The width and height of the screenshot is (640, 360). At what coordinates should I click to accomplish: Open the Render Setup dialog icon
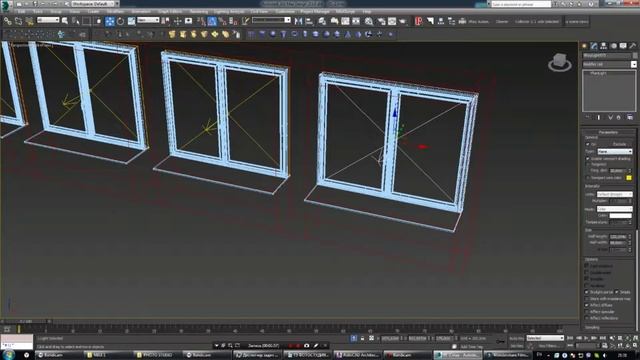tap(381, 21)
